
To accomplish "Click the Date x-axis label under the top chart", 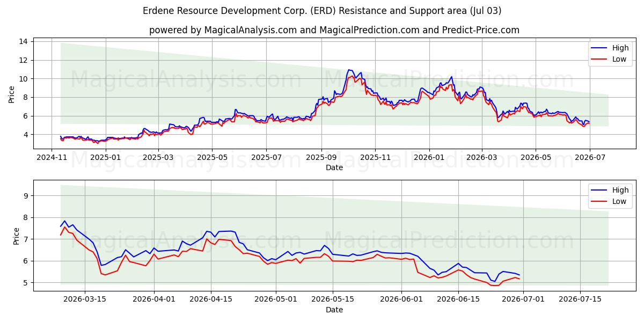I will point(334,167).
